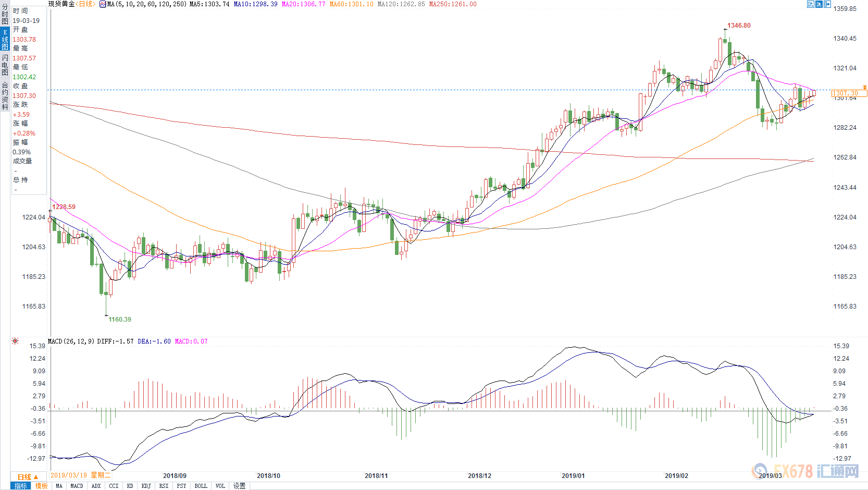
Task: Click the amplitude value 0.39%
Action: click(x=22, y=152)
